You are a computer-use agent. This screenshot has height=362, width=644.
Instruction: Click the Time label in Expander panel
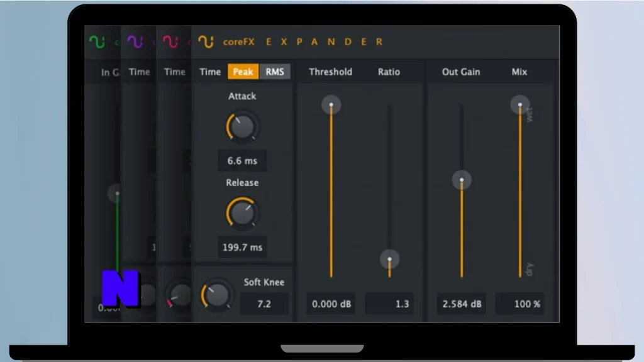[x=210, y=72]
